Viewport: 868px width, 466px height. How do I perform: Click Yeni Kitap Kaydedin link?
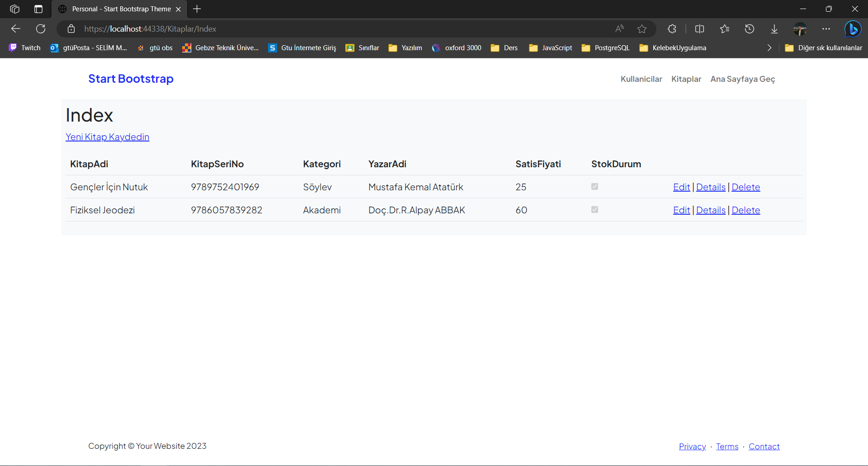[107, 137]
